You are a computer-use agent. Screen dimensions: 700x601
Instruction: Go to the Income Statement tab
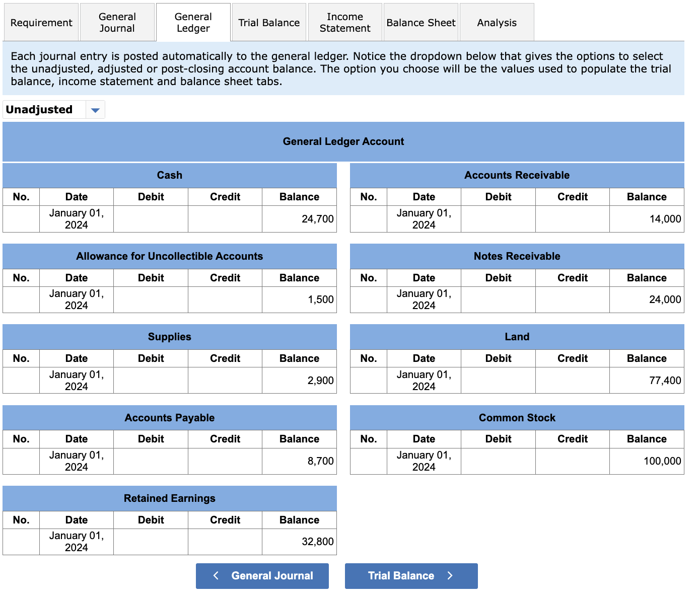tap(345, 23)
